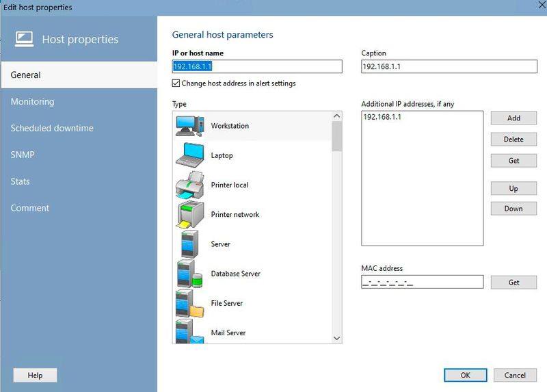Select the Printer local label
Screen dimensions: 547x392
point(230,185)
